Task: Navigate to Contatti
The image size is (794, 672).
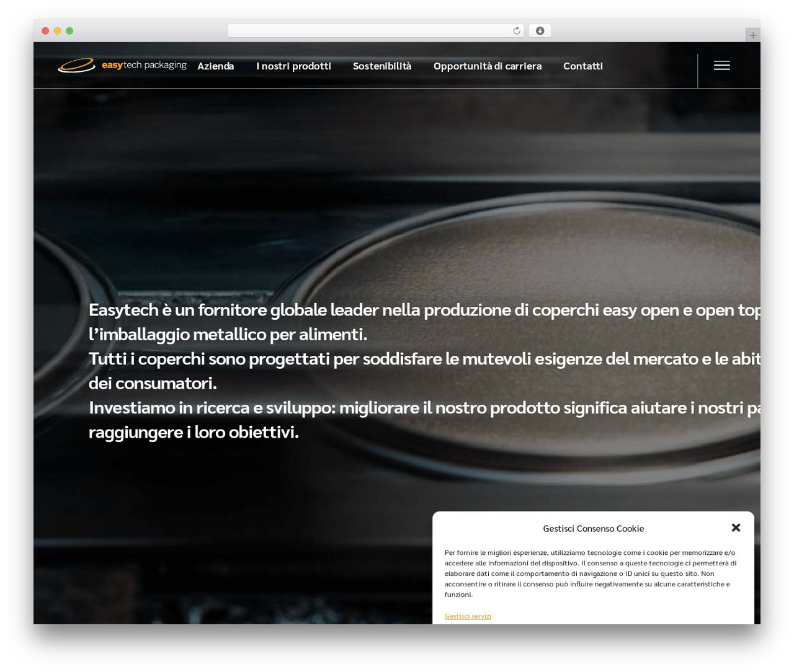Action: coord(583,66)
